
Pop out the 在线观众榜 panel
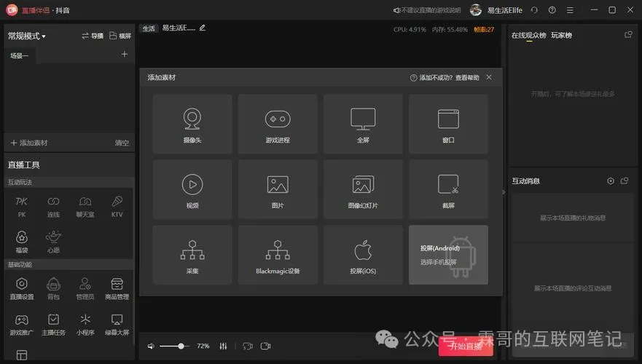point(628,35)
